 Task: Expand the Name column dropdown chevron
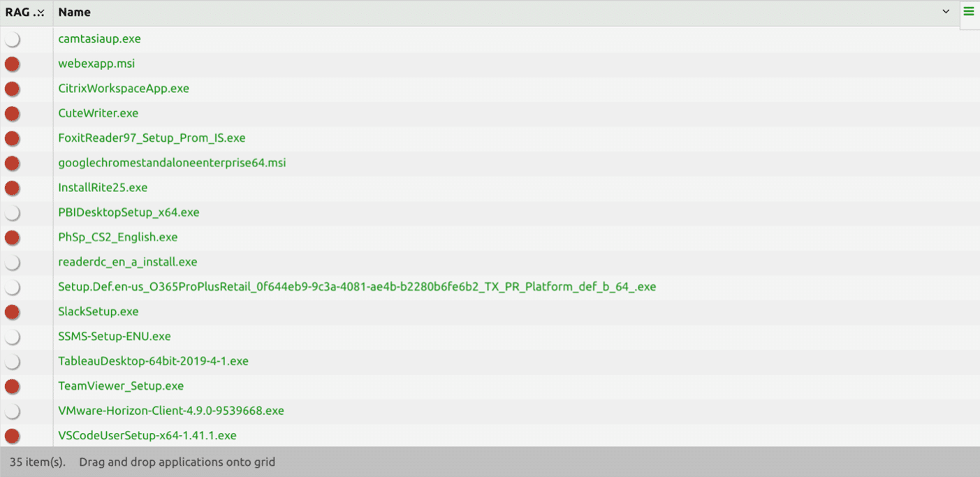tap(946, 12)
